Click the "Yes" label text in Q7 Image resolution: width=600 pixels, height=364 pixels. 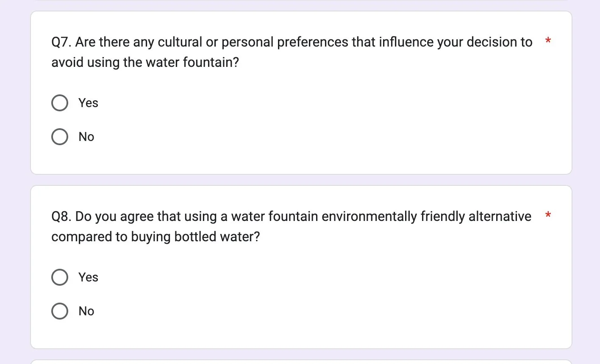[88, 103]
